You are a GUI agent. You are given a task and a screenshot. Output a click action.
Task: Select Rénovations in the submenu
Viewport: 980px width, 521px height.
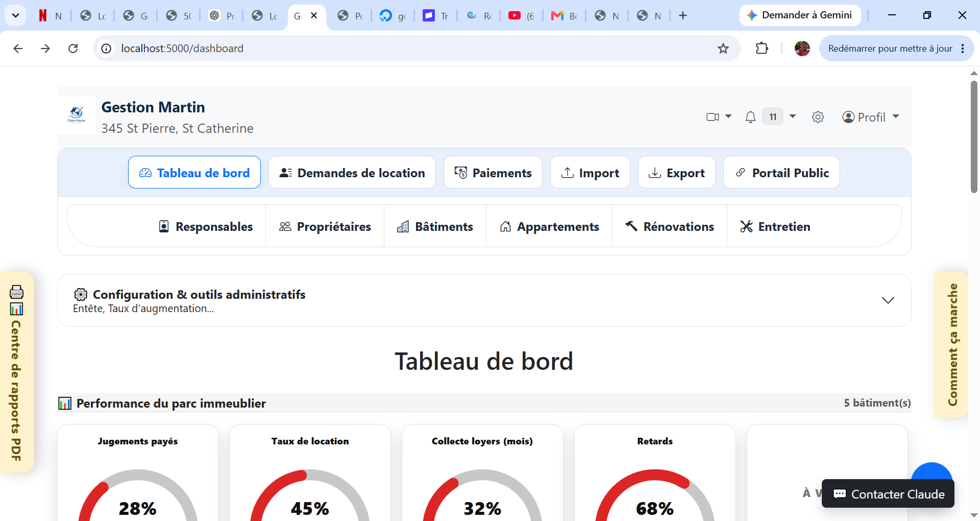[x=670, y=226]
